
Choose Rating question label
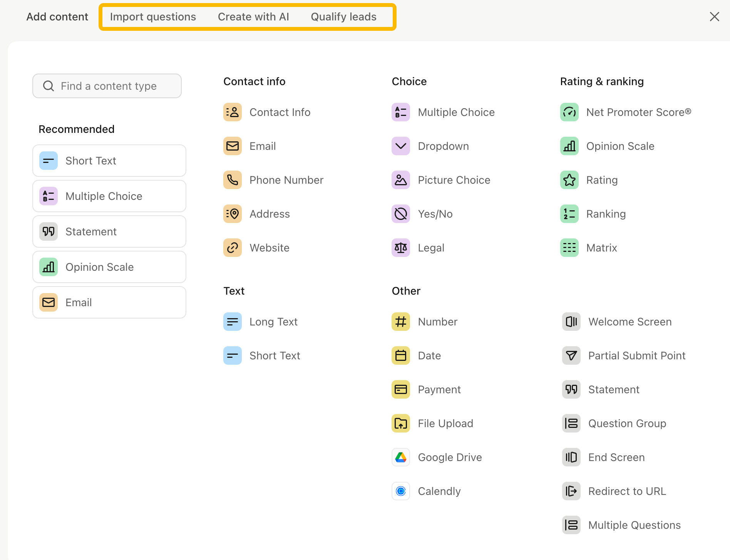click(602, 180)
